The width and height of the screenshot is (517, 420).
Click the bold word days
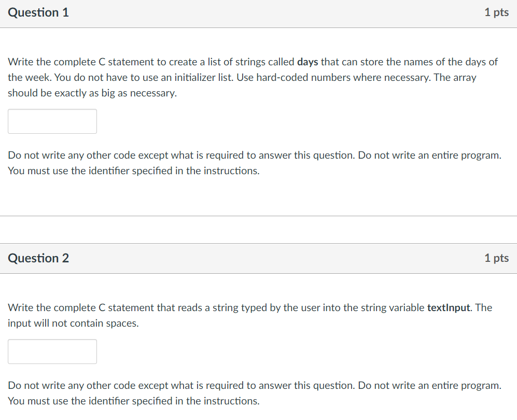(x=308, y=62)
